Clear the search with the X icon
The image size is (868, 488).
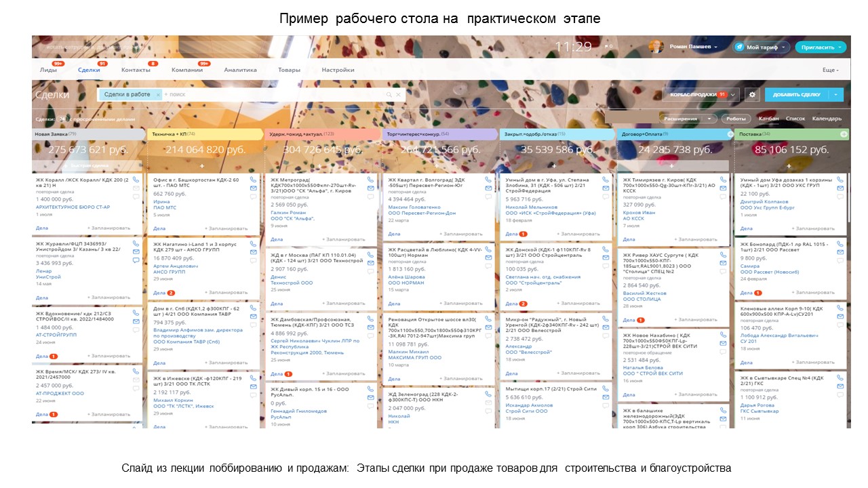click(x=399, y=95)
